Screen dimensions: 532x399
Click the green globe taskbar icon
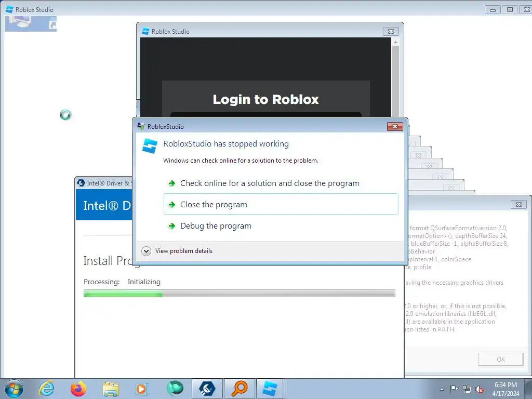175,389
